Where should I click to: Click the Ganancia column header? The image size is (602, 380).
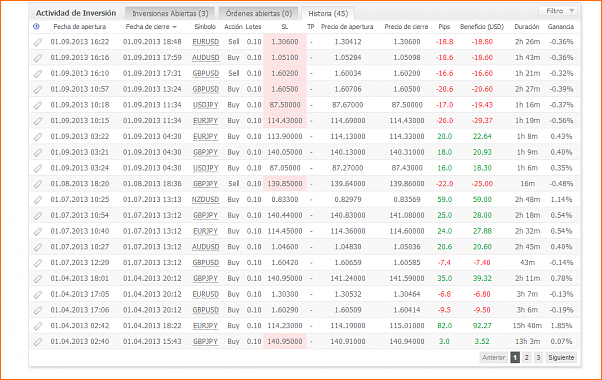[561, 26]
